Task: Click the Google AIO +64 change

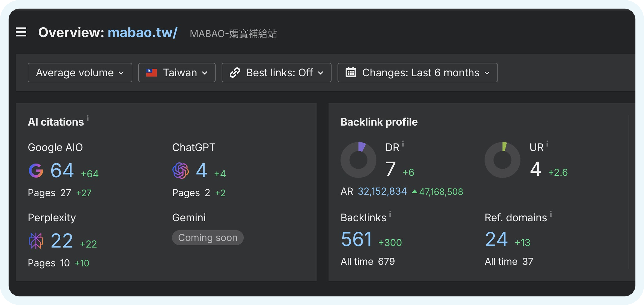Action: point(90,174)
